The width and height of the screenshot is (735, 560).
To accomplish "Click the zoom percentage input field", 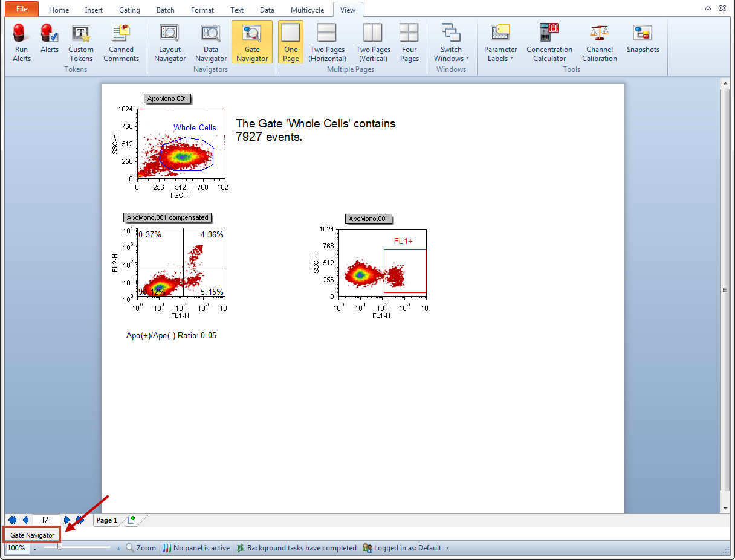I will [16, 548].
